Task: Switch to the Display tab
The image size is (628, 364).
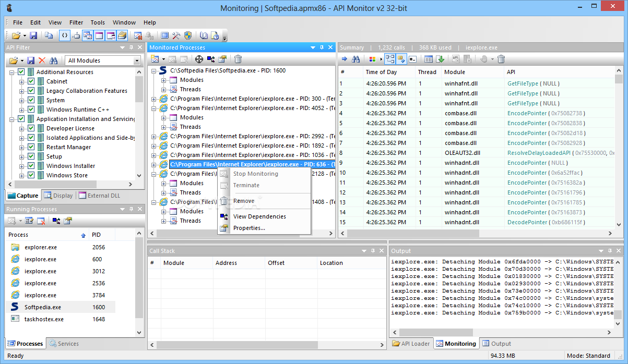Action: tap(58, 196)
